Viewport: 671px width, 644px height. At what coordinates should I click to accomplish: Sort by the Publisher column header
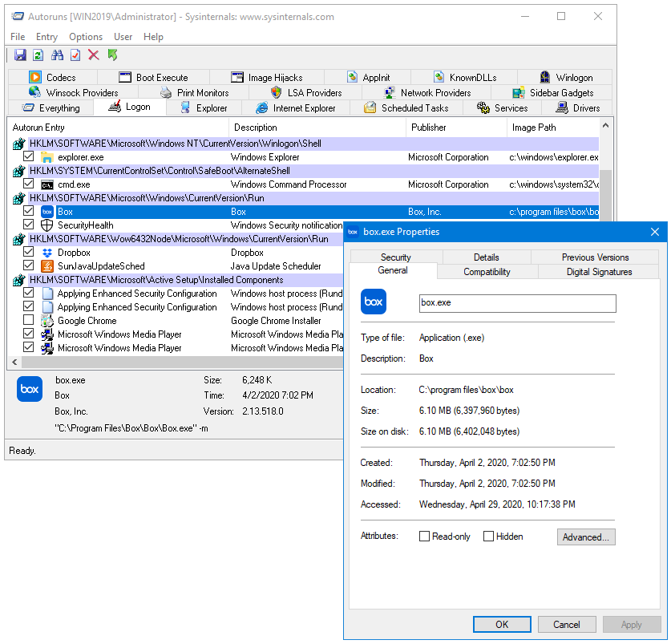[x=456, y=128]
